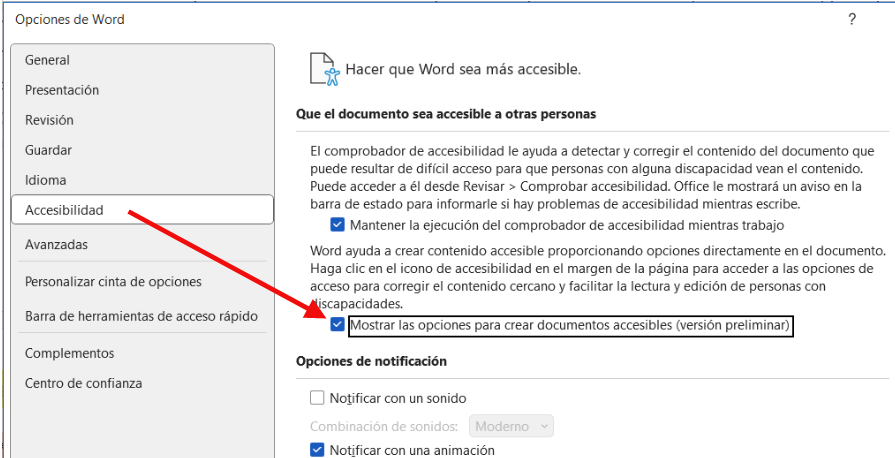Click the Opciones de notificación heading
The height and width of the screenshot is (458, 895).
click(x=371, y=361)
